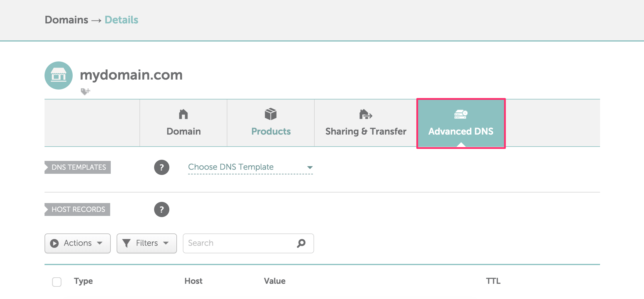Click the Host column header

click(193, 281)
